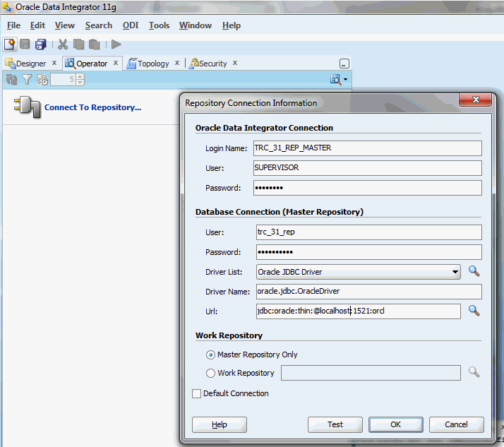The height and width of the screenshot is (447, 504).
Task: Enable the Default Connection checkbox
Action: tap(196, 393)
